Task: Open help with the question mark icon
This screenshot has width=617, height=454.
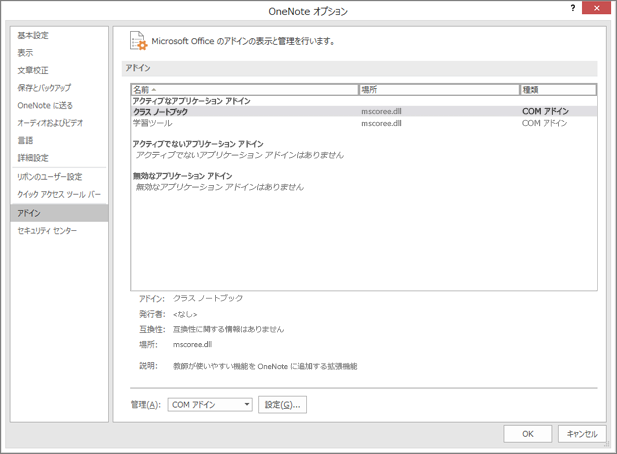Action: 573,8
